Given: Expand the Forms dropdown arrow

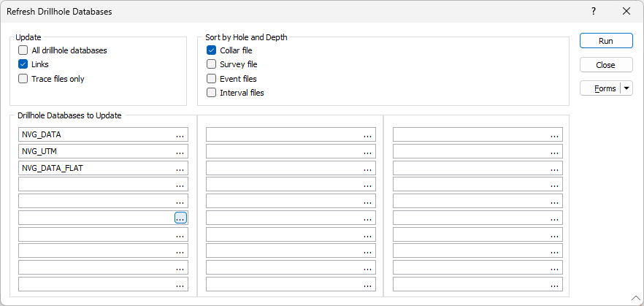Looking at the screenshot, I should click(x=626, y=88).
